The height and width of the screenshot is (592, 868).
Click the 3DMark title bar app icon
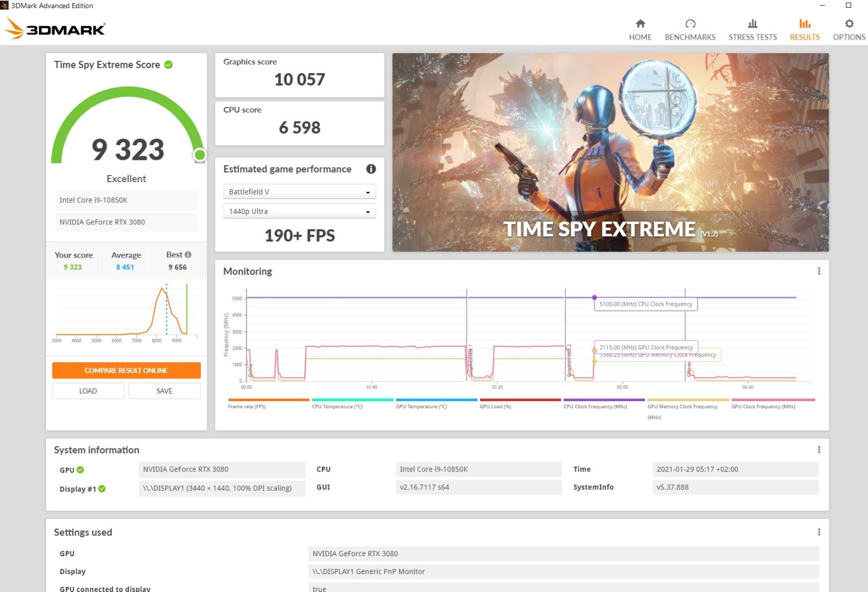pyautogui.click(x=4, y=5)
